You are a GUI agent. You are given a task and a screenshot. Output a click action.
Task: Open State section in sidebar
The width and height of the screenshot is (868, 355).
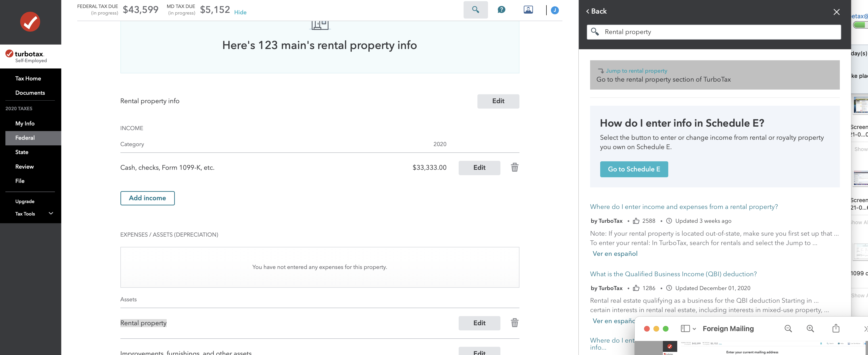click(x=22, y=152)
